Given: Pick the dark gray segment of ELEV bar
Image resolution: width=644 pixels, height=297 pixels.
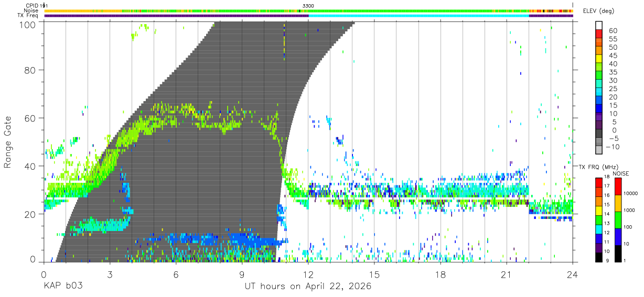Looking at the screenshot, I should (598, 134).
